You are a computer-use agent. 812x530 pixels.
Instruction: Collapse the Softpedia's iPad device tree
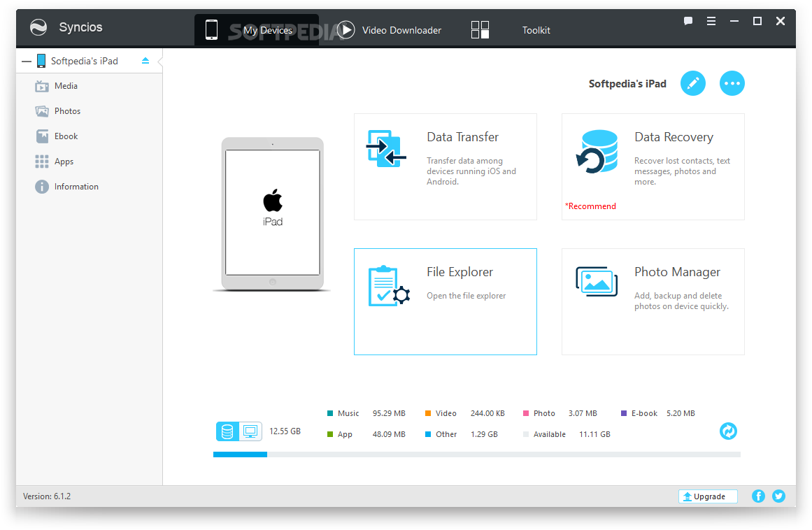pyautogui.click(x=27, y=62)
